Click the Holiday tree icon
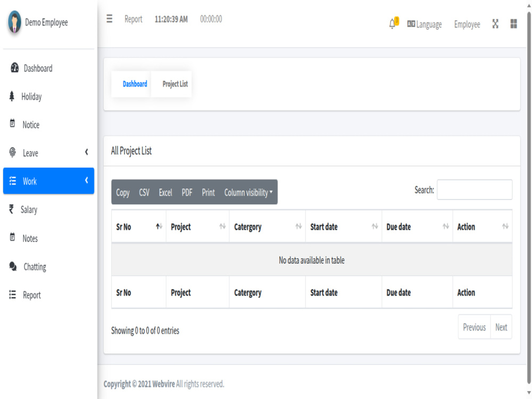The height and width of the screenshot is (399, 532). 12,96
